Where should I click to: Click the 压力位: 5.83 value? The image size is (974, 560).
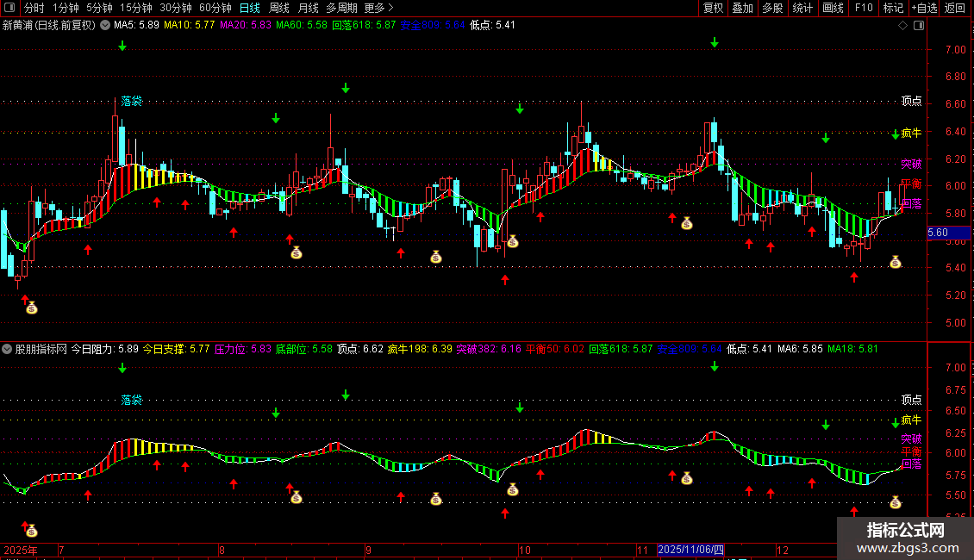click(243, 349)
